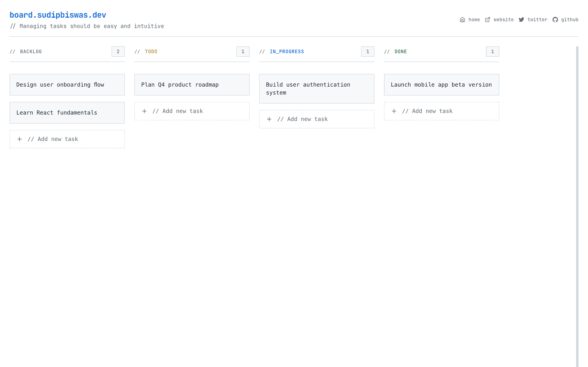Click the vertical scrollbar on right edge
588x367 pixels.
coord(577,204)
